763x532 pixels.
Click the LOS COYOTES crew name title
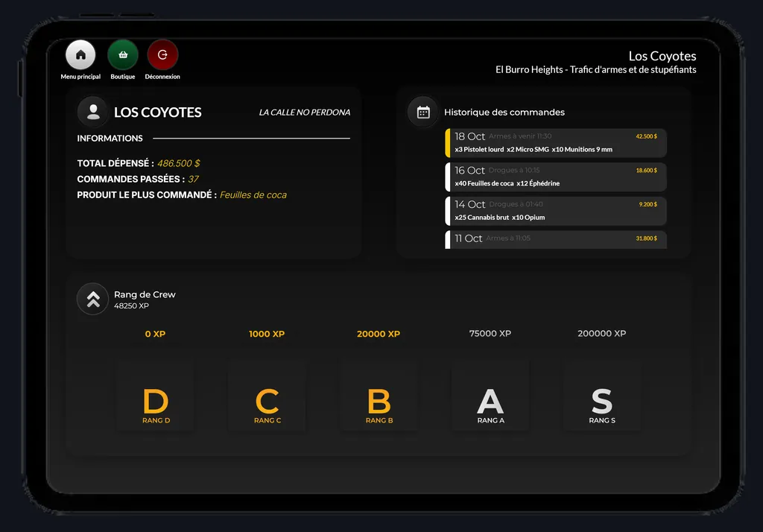click(x=158, y=113)
